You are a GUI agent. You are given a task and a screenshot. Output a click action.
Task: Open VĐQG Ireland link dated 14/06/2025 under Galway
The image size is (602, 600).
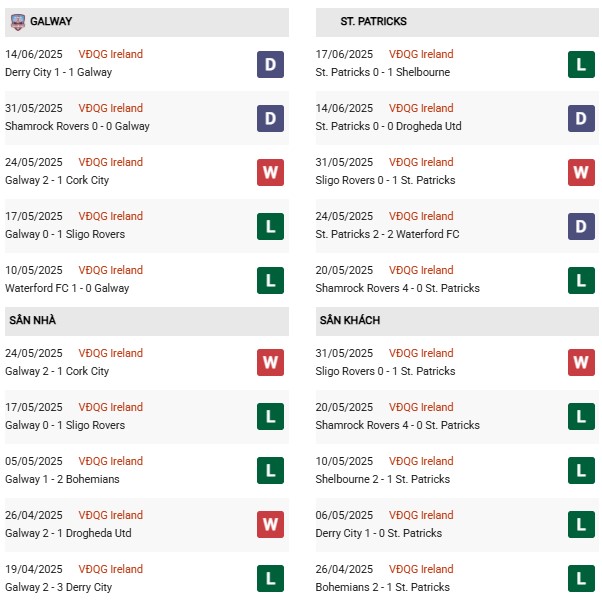[x=111, y=54]
